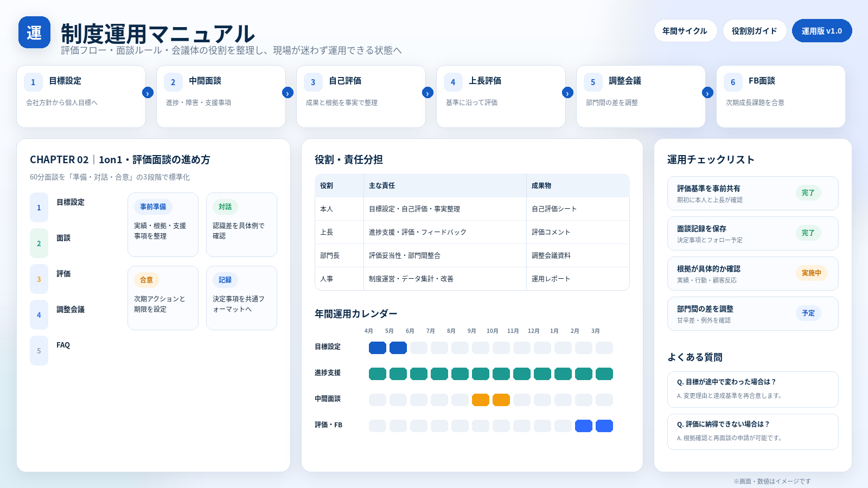Click the chevron arrow after the 目標設定 step
This screenshot has width=868, height=488.
(148, 93)
